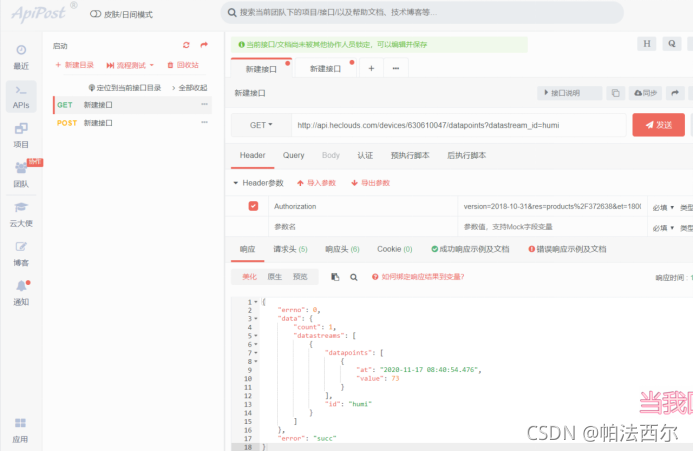
Task: Click the refresh icon beside 启动
Action: (186, 45)
